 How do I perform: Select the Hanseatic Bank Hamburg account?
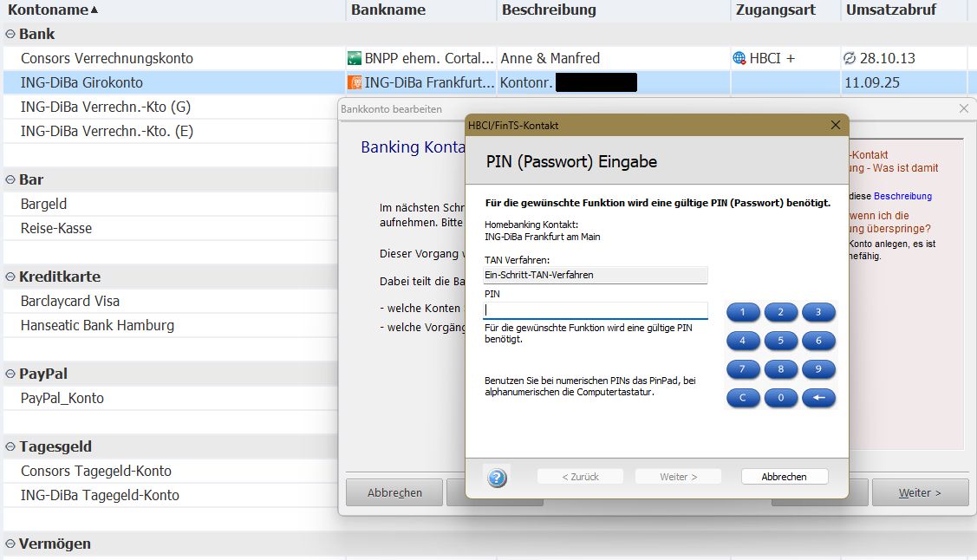pos(170,325)
